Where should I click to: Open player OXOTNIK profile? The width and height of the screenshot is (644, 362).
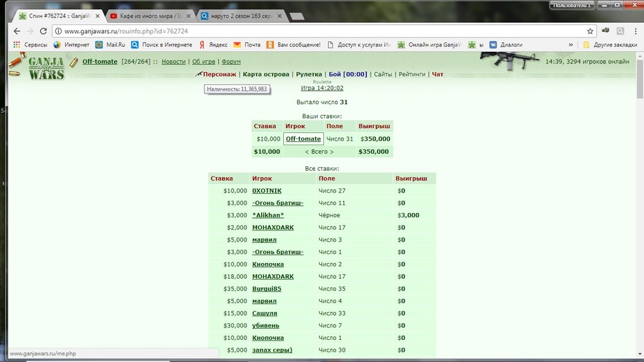coord(267,191)
